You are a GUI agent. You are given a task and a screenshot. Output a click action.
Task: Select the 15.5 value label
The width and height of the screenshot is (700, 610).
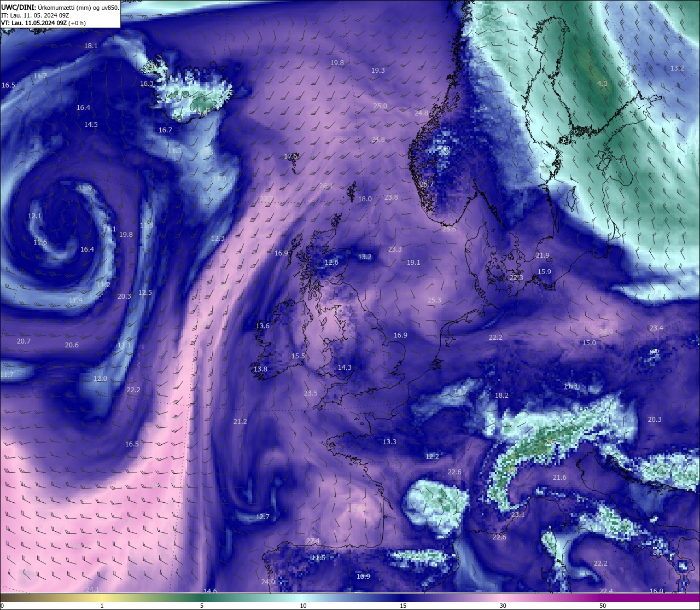[x=298, y=356]
